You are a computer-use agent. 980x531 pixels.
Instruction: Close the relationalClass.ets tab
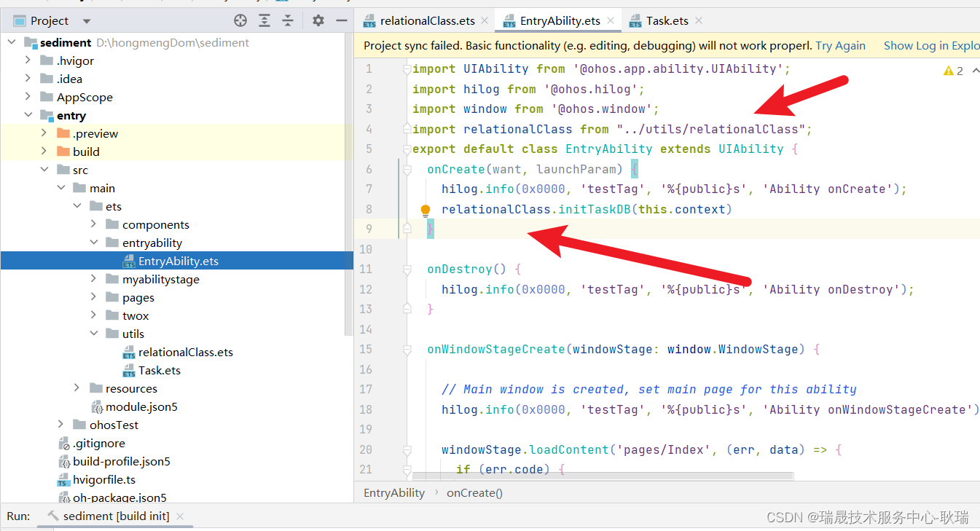point(484,21)
